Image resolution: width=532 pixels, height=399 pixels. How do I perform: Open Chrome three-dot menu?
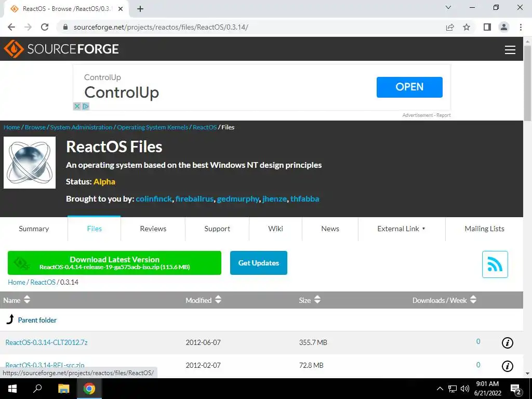point(521,27)
